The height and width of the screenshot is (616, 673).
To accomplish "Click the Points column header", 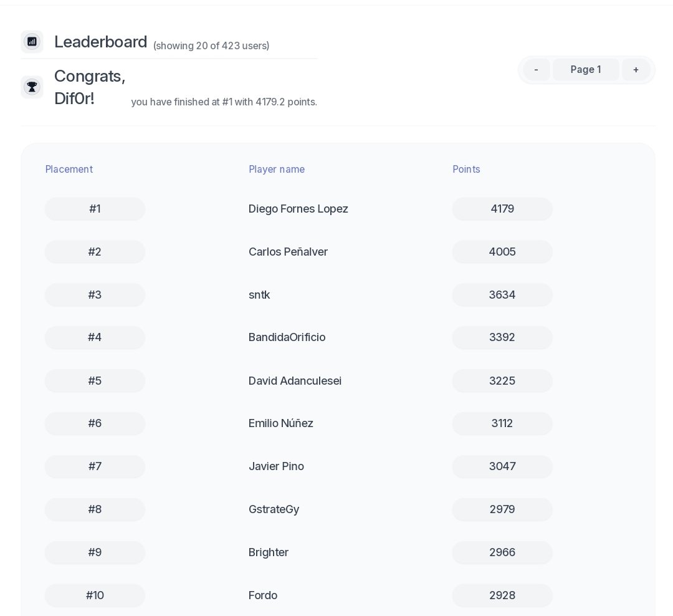I will 466,169.
